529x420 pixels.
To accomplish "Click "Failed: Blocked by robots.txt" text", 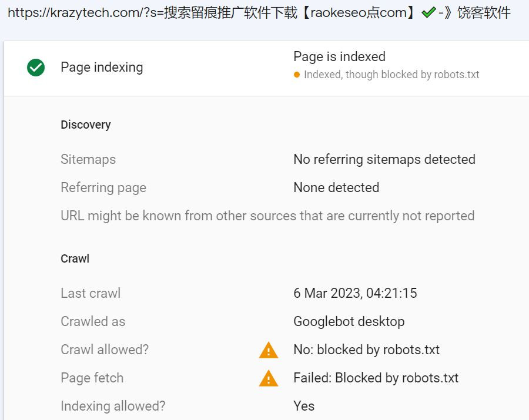I will point(376,378).
